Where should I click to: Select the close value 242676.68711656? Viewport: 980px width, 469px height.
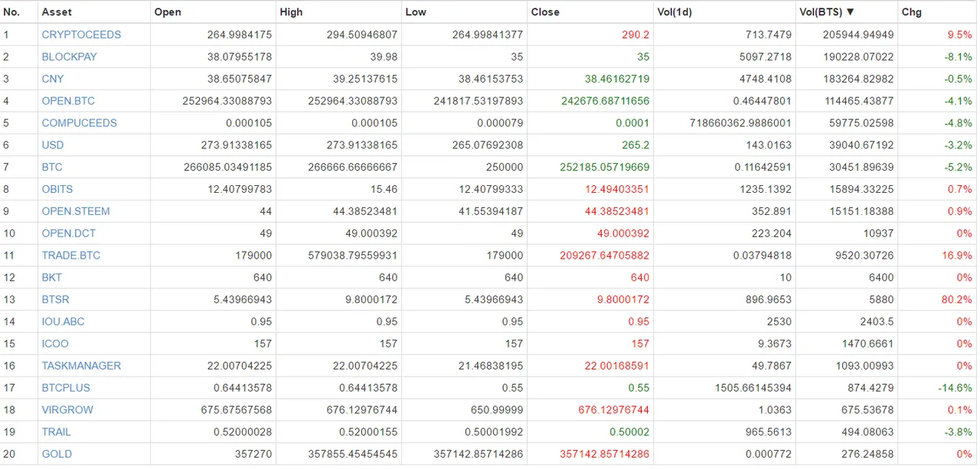[x=605, y=101]
